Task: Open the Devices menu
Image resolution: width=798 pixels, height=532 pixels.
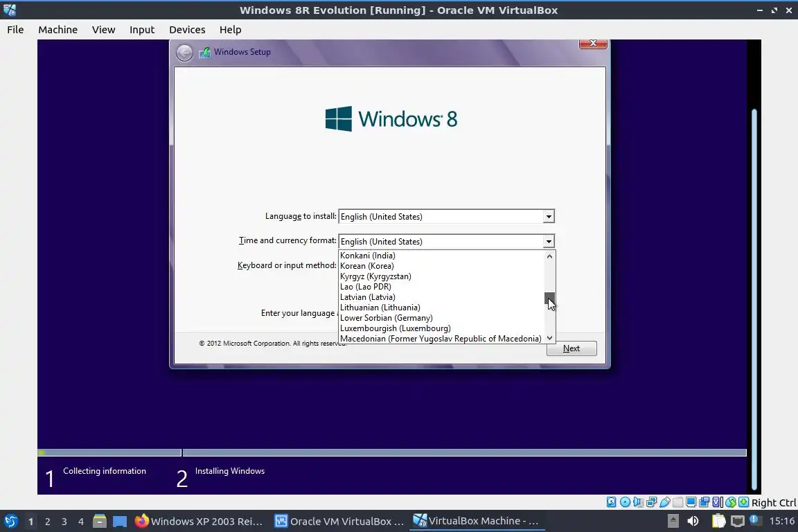Action: coord(187,30)
